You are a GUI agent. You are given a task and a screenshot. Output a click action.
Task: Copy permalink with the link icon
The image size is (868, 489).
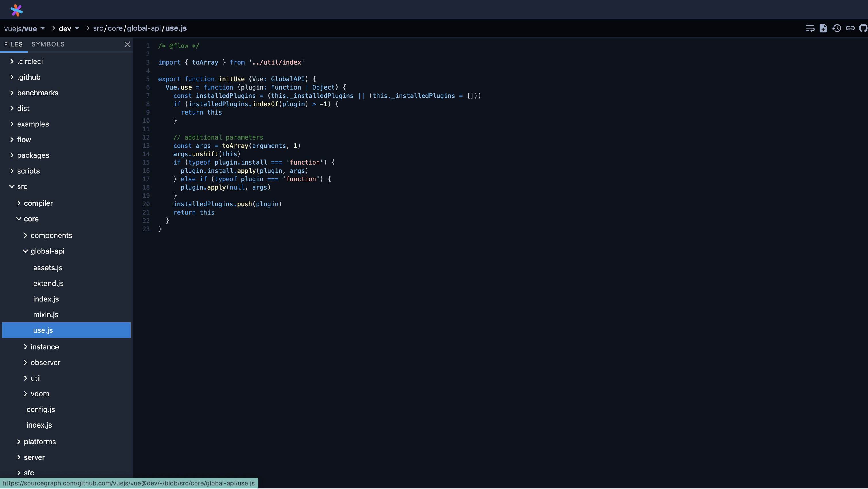850,28
